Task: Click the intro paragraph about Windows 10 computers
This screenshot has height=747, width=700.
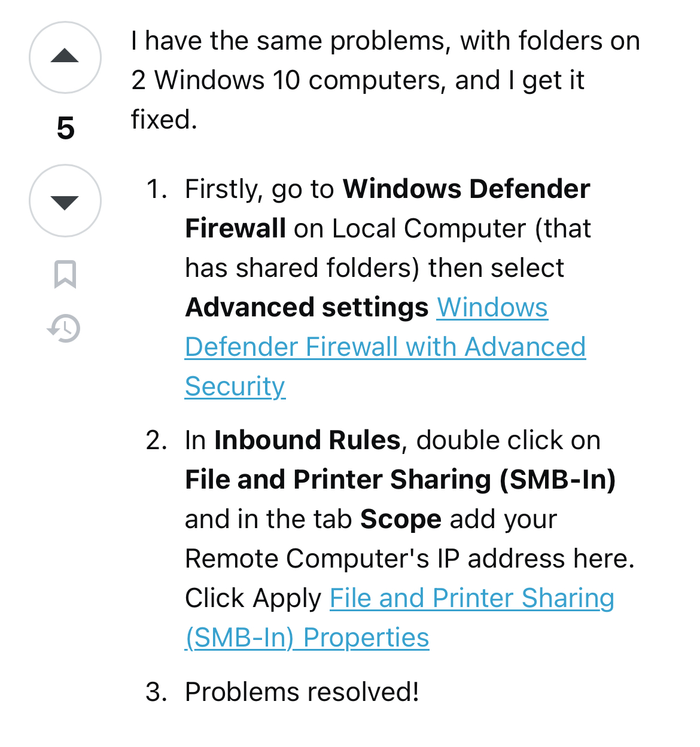Action: (385, 80)
